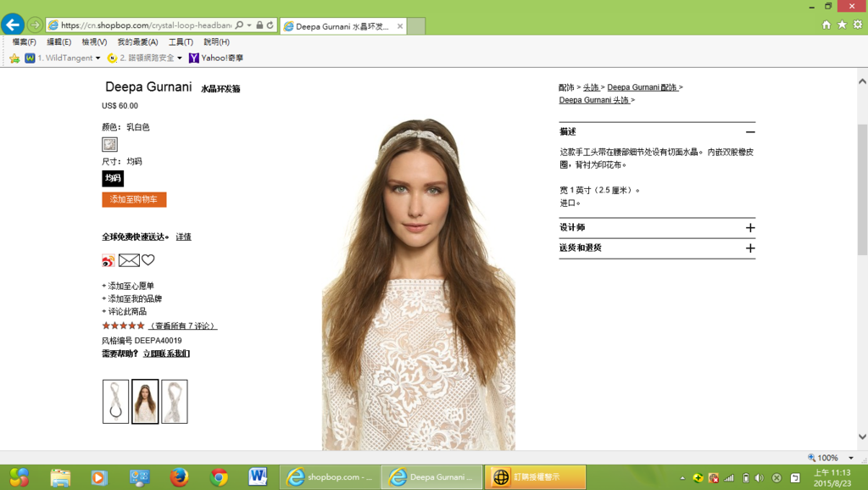Click the browser forward arrow button
Image resolution: width=868 pixels, height=490 pixels.
coord(35,25)
